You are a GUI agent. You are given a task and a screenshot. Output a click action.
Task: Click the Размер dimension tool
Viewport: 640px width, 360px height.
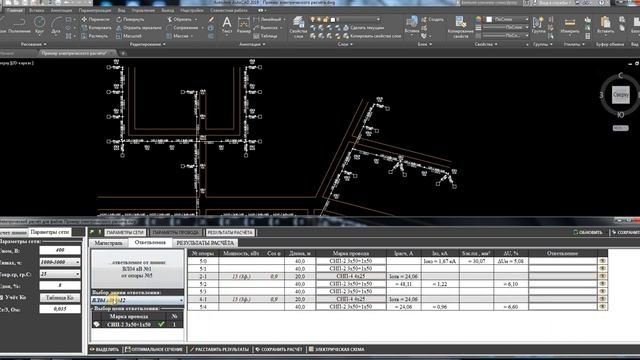click(x=244, y=24)
